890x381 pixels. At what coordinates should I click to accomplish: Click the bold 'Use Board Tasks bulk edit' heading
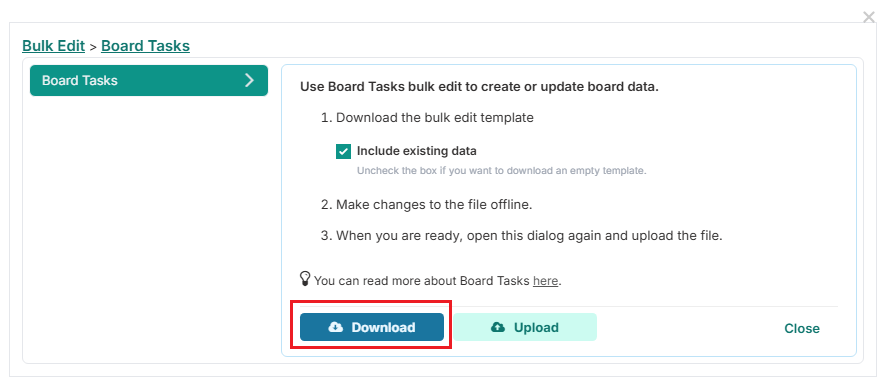[x=480, y=87]
